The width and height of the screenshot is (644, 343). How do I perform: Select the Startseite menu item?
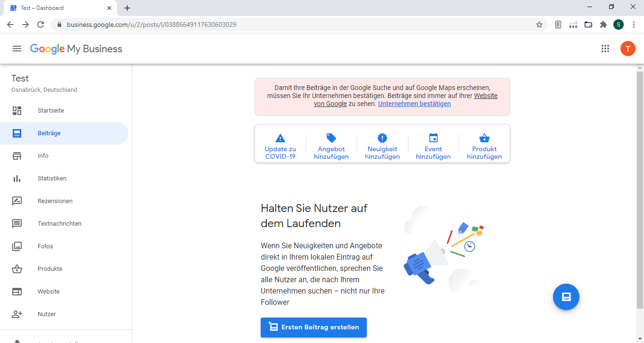coord(64,111)
